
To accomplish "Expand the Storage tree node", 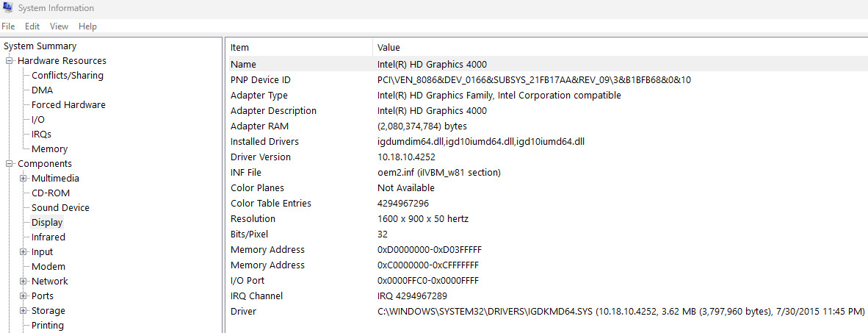I will point(23,311).
